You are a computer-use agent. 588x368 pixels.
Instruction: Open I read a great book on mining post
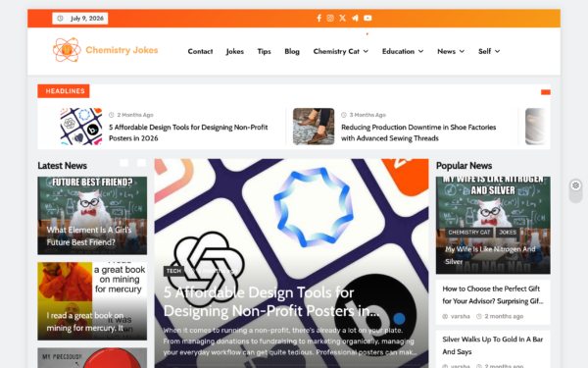click(x=85, y=322)
